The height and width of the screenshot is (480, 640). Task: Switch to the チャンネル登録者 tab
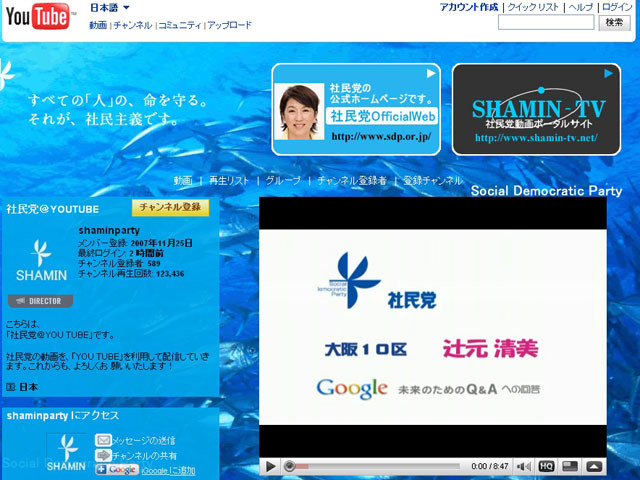352,180
